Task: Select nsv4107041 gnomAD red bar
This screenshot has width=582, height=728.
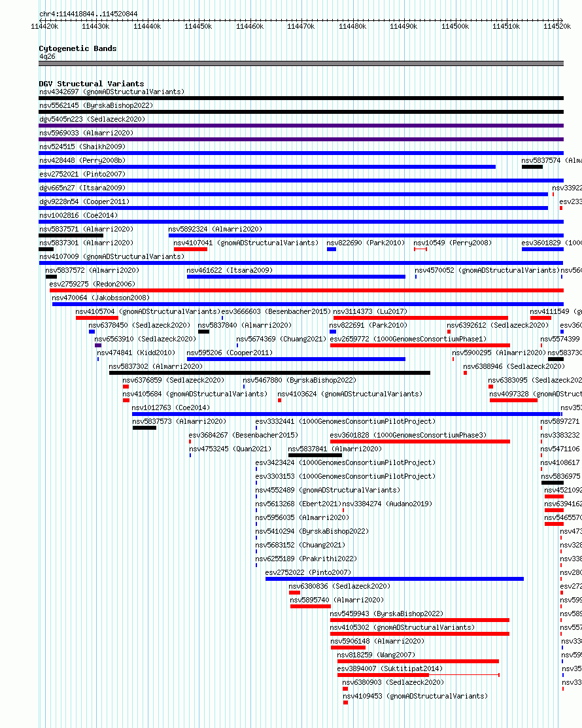Action: (190, 249)
